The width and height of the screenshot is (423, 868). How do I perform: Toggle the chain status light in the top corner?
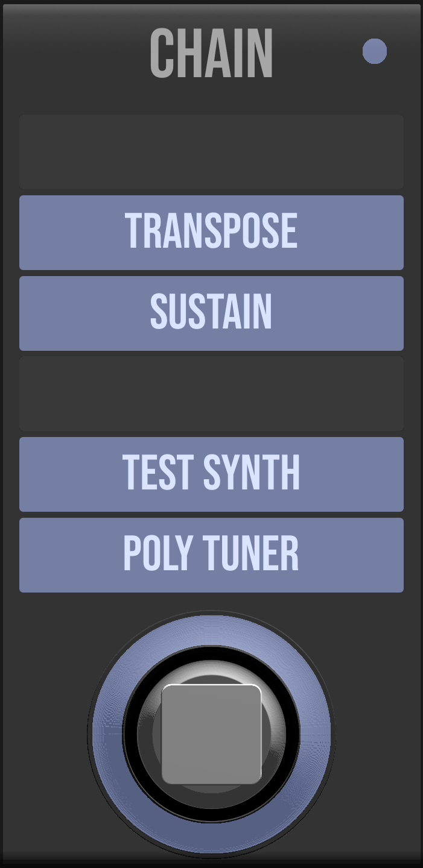[374, 51]
